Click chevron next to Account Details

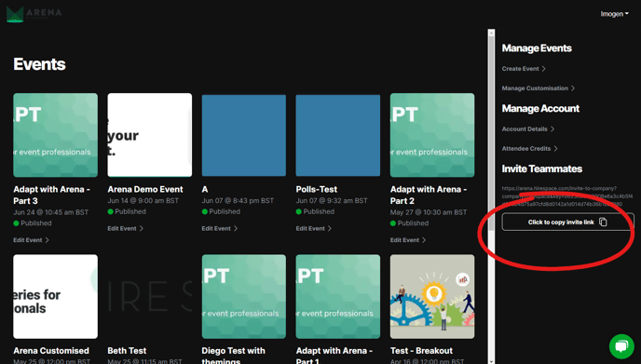(x=552, y=129)
